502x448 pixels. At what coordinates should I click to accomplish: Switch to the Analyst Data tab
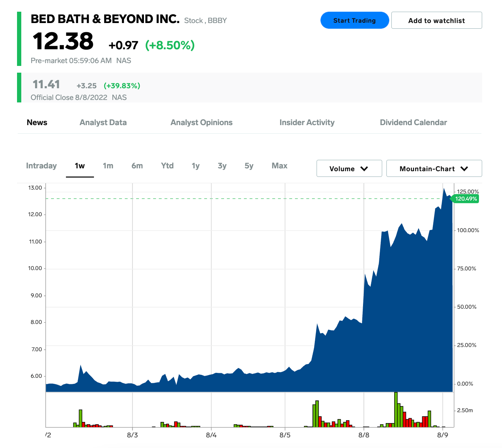click(x=103, y=123)
